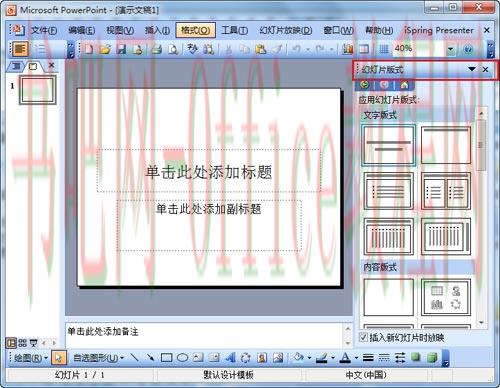Click the task pane Home icon

pyautogui.click(x=404, y=85)
